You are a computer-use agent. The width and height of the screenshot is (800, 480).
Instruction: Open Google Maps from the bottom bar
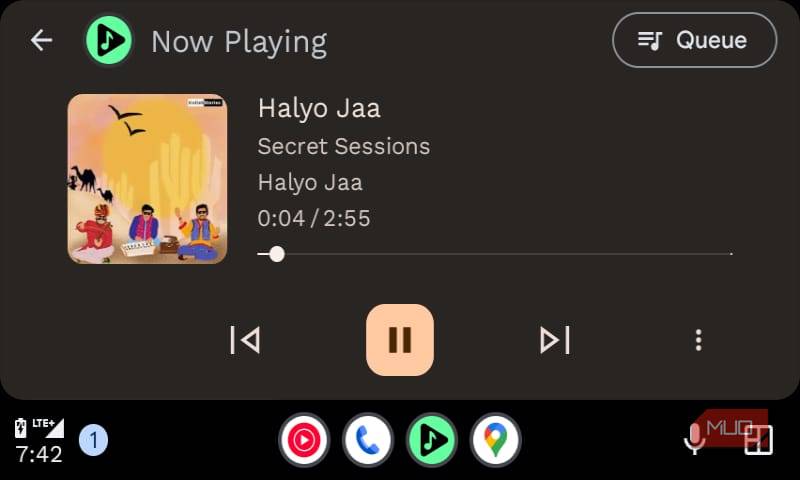coord(495,440)
